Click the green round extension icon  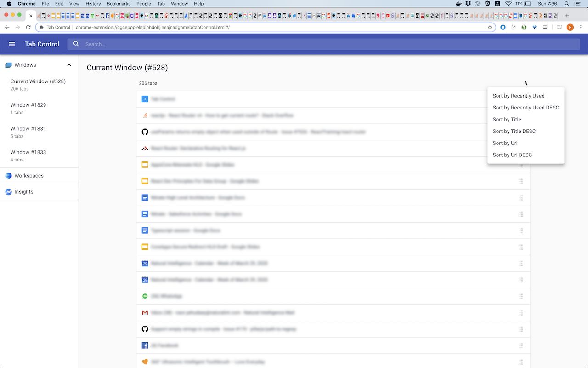524,27
